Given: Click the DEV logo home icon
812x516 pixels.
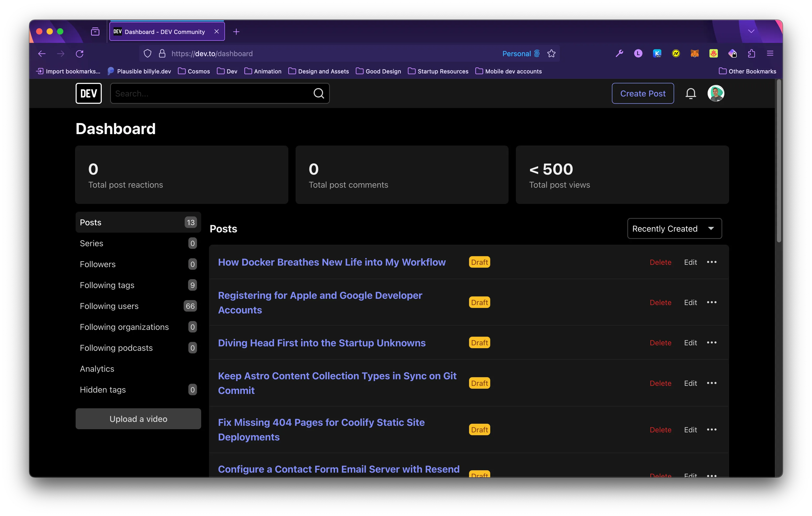Looking at the screenshot, I should (88, 93).
